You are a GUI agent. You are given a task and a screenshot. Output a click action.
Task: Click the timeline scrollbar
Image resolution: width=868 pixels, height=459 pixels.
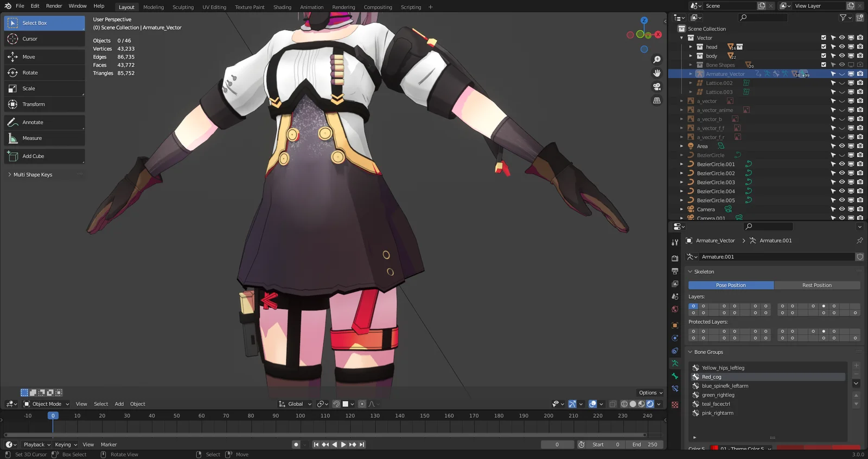tap(325, 435)
